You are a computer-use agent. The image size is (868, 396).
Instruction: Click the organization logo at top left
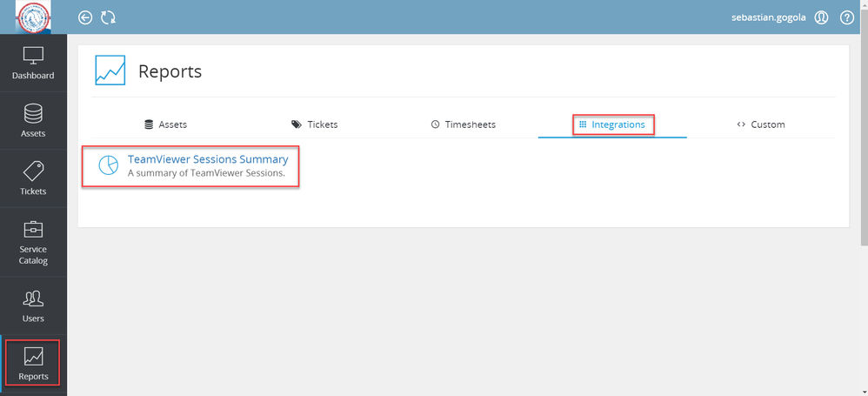click(x=33, y=17)
